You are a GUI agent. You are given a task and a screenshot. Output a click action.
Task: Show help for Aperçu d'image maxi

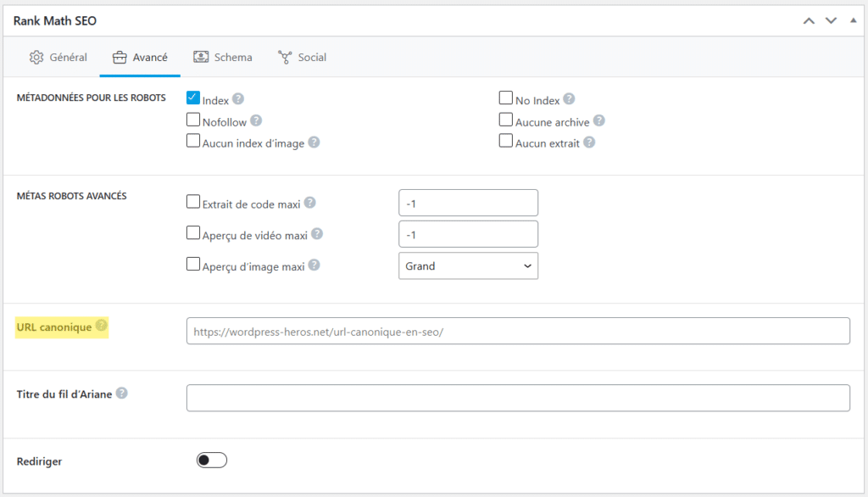(314, 265)
